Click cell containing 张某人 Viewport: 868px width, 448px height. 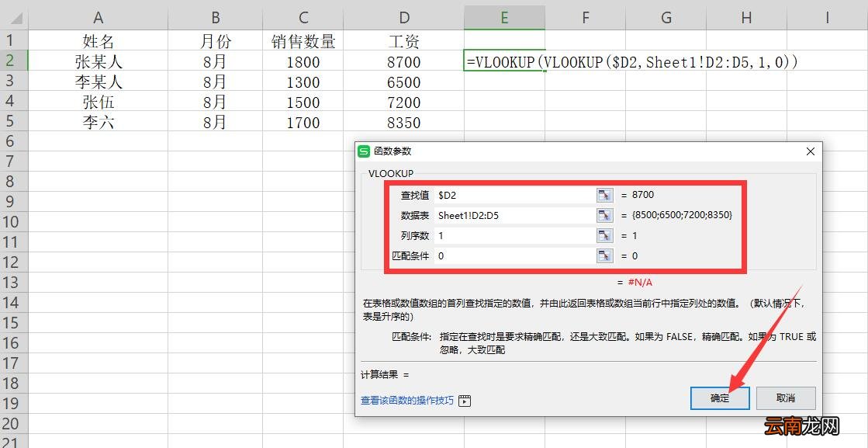(98, 61)
